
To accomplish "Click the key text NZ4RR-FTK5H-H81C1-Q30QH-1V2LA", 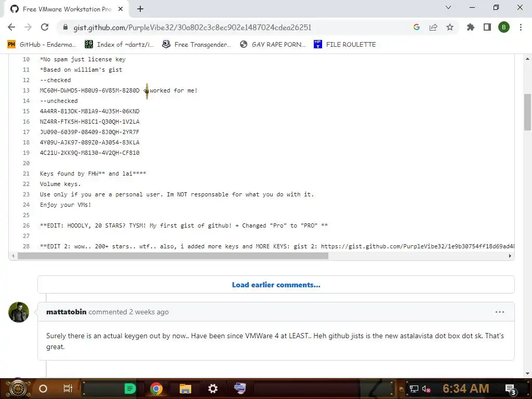I will pyautogui.click(x=89, y=122).
